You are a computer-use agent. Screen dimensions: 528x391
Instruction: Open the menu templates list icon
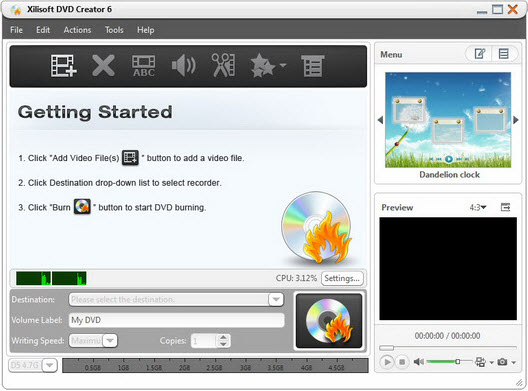pos(504,54)
